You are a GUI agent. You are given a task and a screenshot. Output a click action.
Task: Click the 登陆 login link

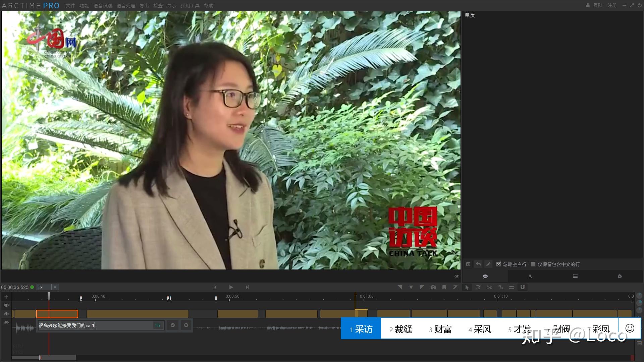[598, 5]
